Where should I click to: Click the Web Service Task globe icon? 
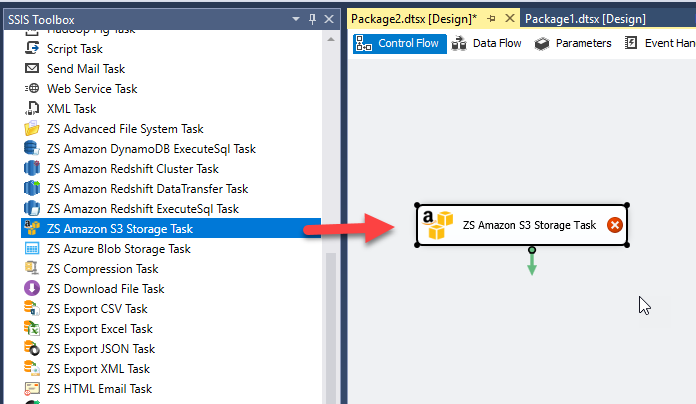click(x=32, y=88)
